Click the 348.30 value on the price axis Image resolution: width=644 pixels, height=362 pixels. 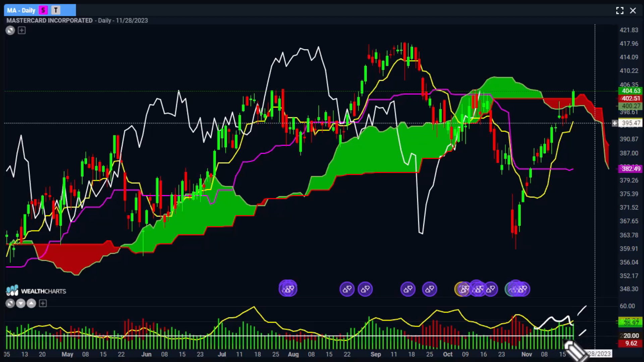(629, 289)
